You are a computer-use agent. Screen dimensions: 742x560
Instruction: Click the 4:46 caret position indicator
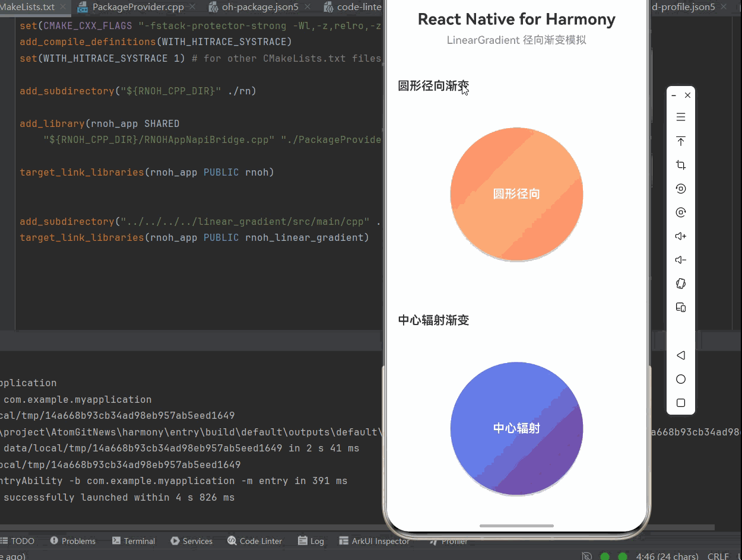pos(667,556)
